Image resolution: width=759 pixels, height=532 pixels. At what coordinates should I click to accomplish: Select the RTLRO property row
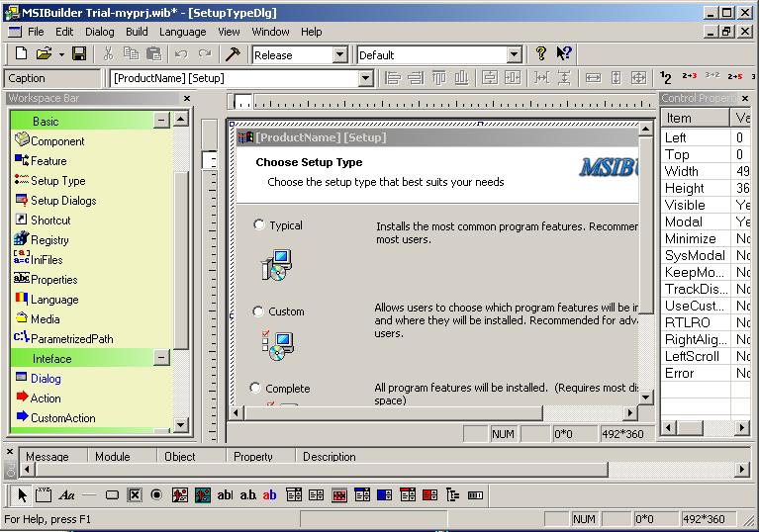[706, 322]
